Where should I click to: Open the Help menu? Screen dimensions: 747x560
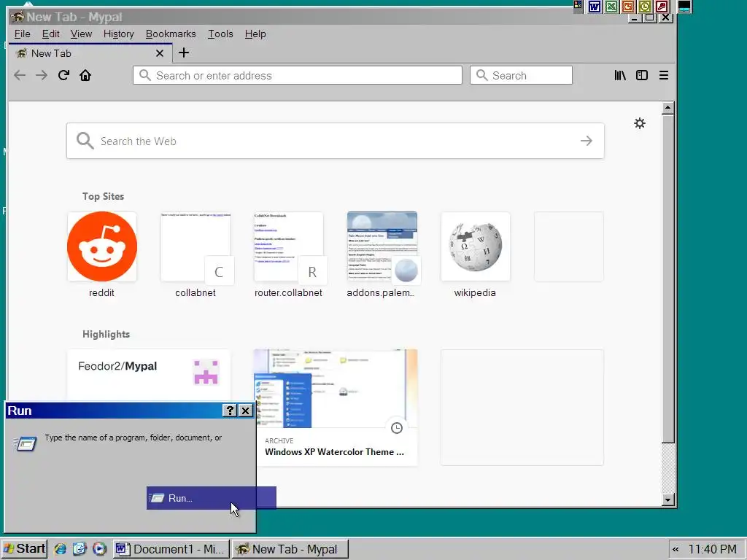point(255,34)
